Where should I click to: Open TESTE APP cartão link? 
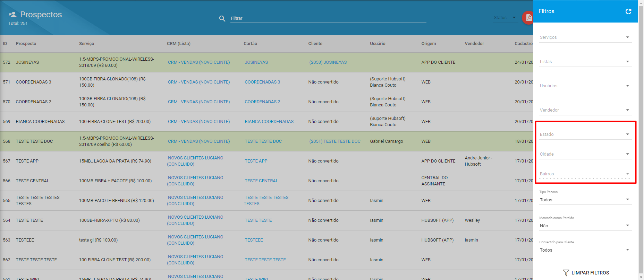coord(256,161)
